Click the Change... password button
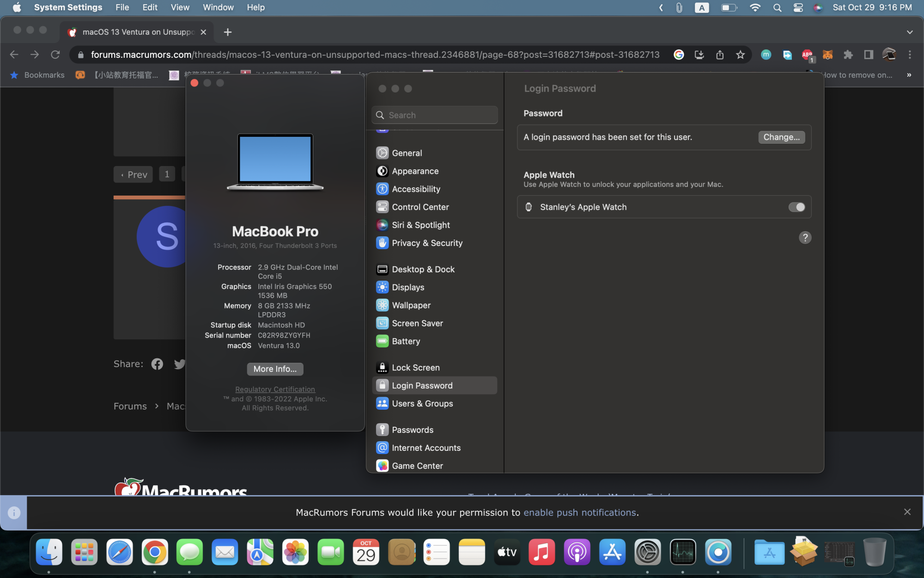The width and height of the screenshot is (924, 578). 781,137
